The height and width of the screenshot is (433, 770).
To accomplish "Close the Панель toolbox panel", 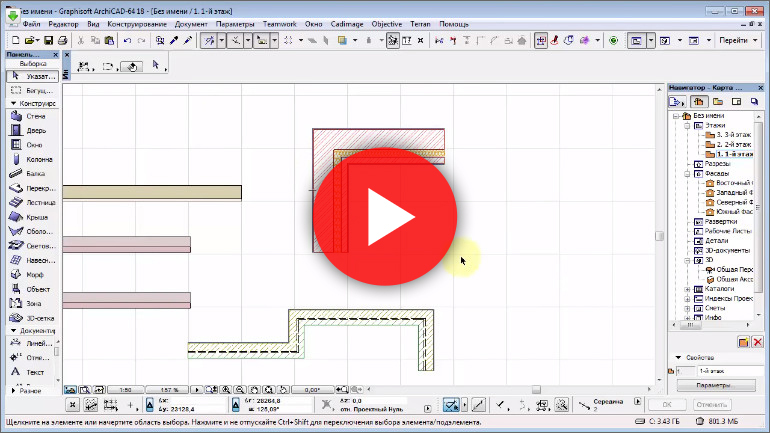I will tap(55, 54).
